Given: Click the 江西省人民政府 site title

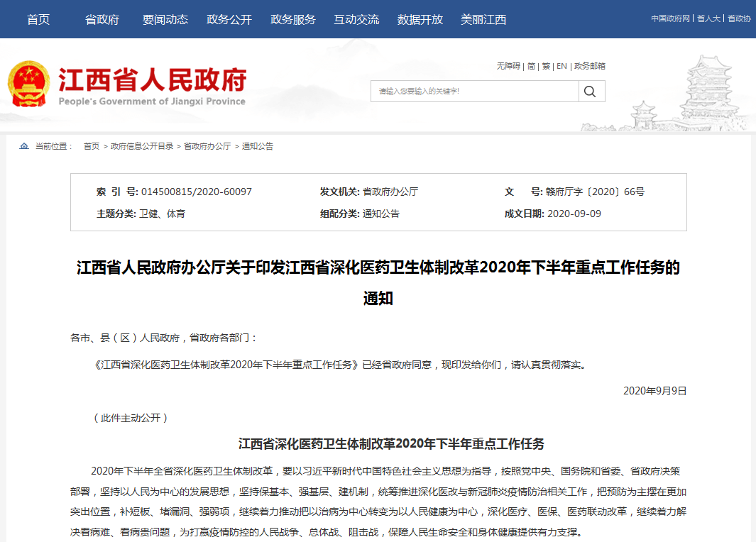Looking at the screenshot, I should pos(153,79).
